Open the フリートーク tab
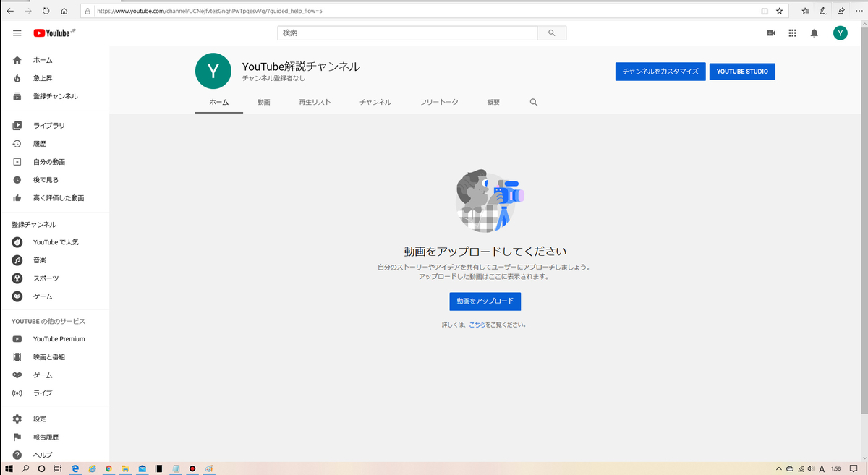This screenshot has height=475, width=868. pyautogui.click(x=438, y=102)
